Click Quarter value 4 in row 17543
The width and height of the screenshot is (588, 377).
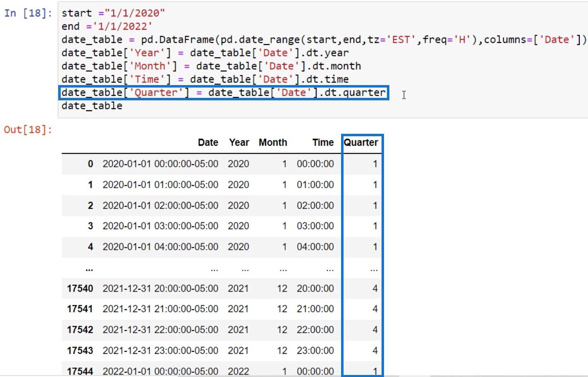pyautogui.click(x=375, y=350)
